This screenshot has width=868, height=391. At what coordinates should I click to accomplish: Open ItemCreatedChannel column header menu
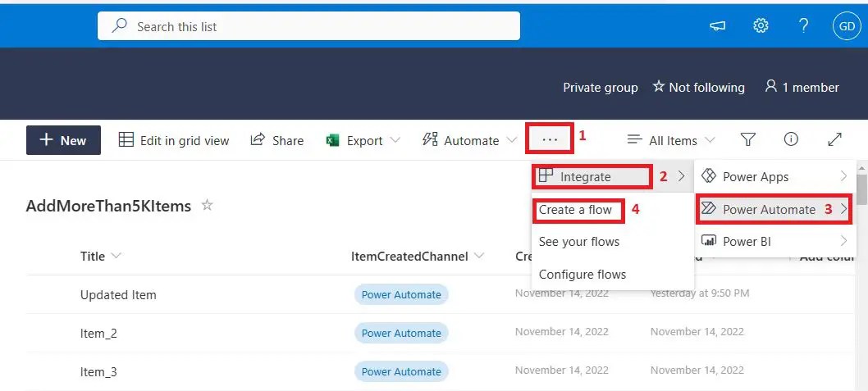[418, 256]
